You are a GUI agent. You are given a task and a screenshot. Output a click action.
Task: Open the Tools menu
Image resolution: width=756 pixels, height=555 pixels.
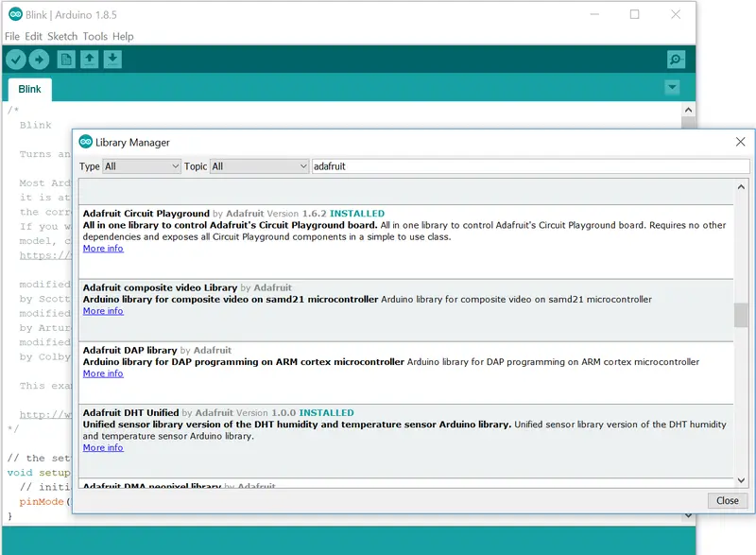[x=94, y=36]
